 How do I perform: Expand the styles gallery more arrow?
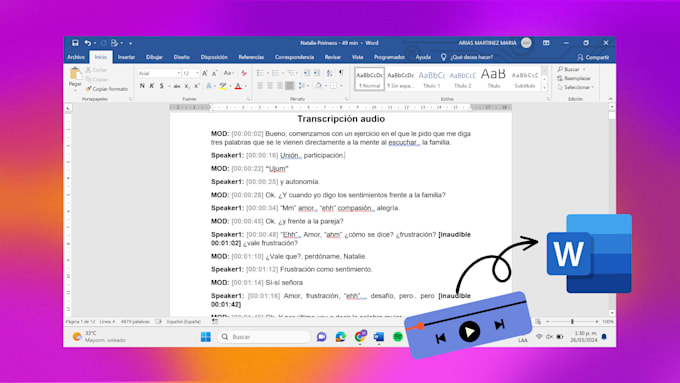point(545,88)
